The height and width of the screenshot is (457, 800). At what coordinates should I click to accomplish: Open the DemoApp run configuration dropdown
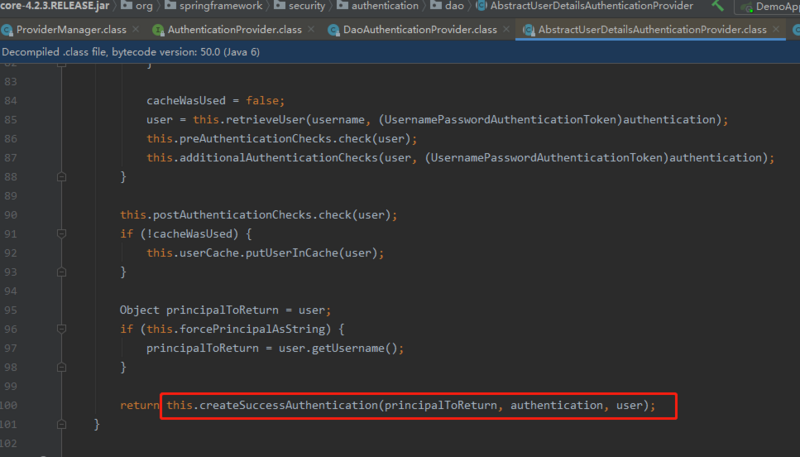tap(768, 7)
